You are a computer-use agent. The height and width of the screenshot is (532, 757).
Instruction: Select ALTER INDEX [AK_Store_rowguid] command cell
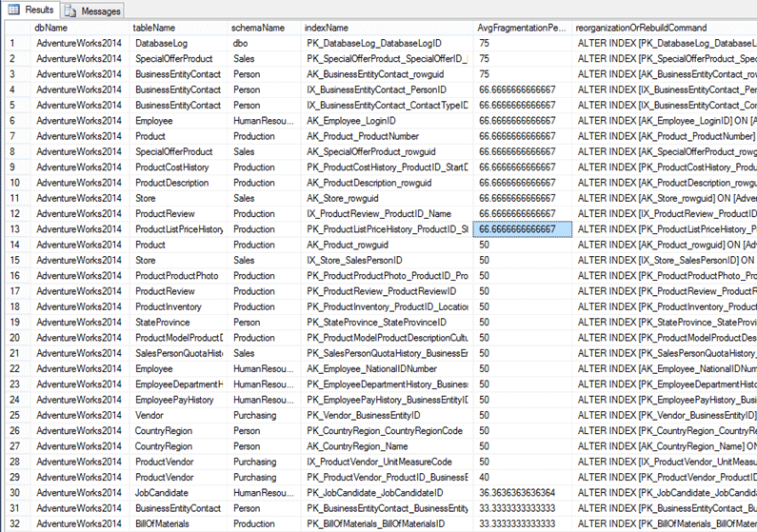tap(665, 198)
